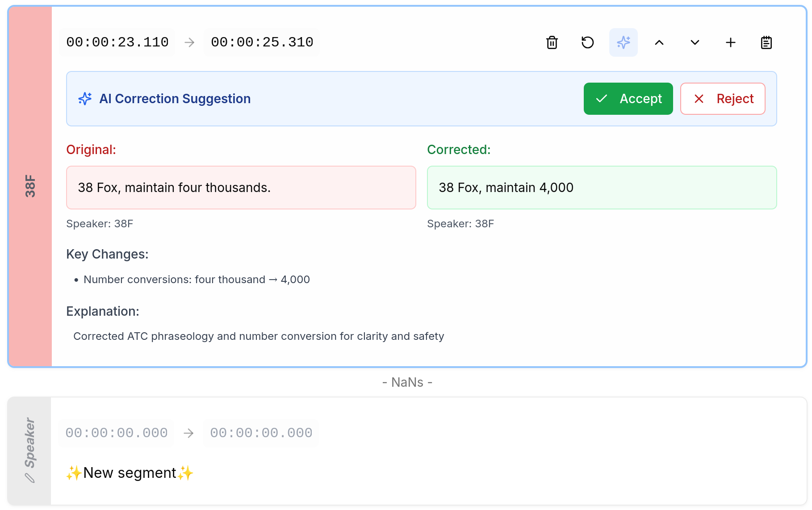
Task: Click the New segment text
Action: [x=130, y=472]
